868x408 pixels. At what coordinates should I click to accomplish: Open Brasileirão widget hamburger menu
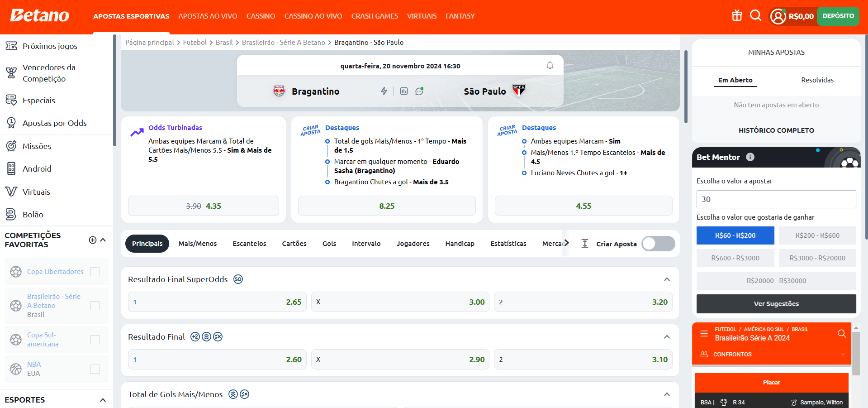(x=704, y=334)
